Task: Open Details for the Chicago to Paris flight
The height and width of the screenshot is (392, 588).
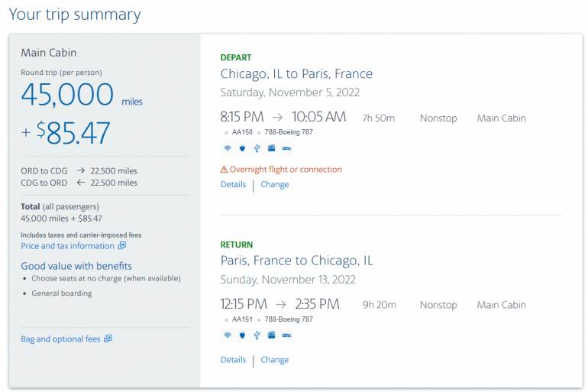Action: click(x=233, y=184)
